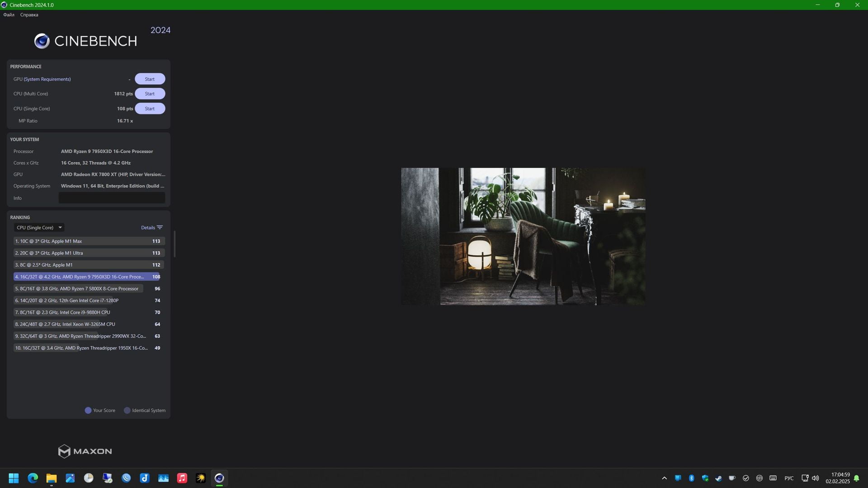Image resolution: width=868 pixels, height=488 pixels.
Task: Open the Файл menu
Action: (x=9, y=15)
